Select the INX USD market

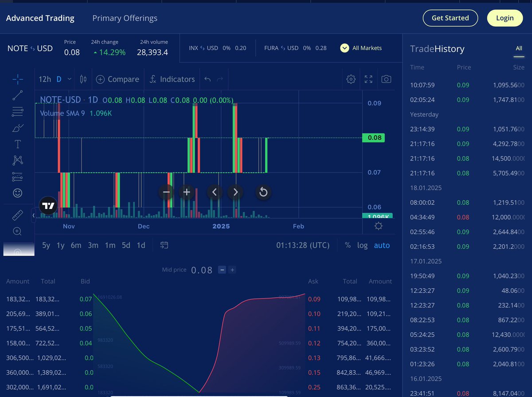coord(217,48)
